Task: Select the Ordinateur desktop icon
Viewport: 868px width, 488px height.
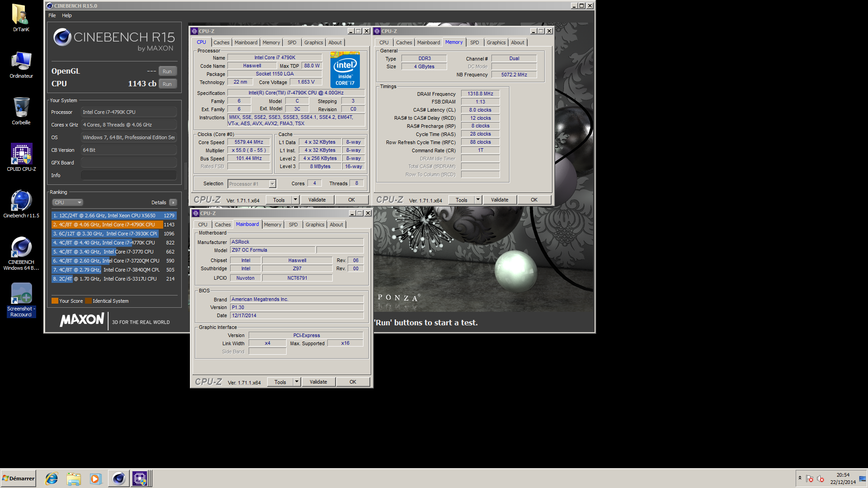Action: tap(21, 65)
